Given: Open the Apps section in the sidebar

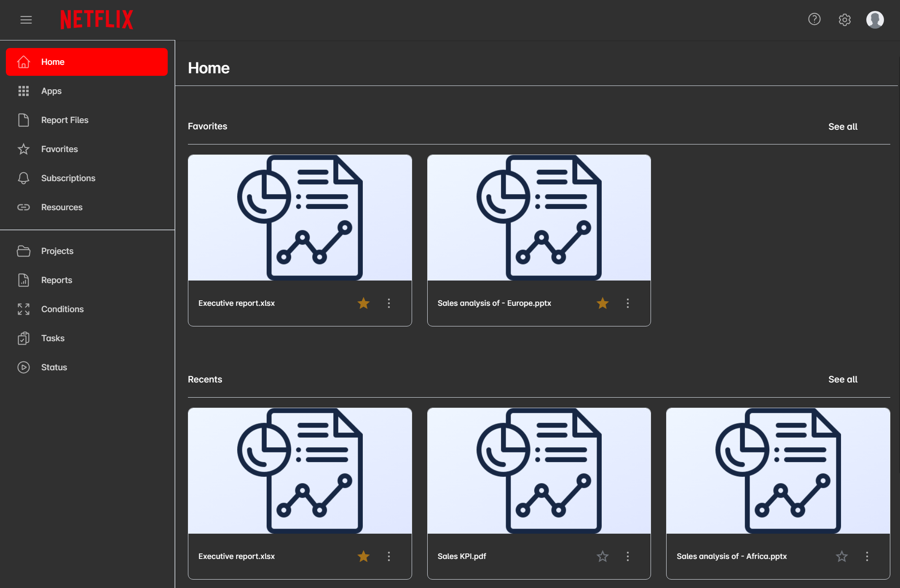Looking at the screenshot, I should [51, 91].
